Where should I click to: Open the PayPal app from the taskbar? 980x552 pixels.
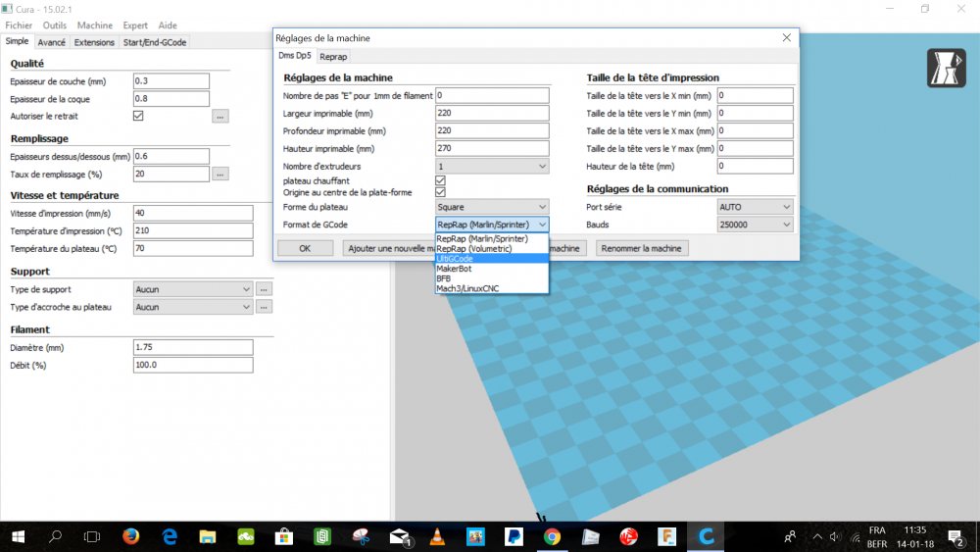tap(514, 536)
